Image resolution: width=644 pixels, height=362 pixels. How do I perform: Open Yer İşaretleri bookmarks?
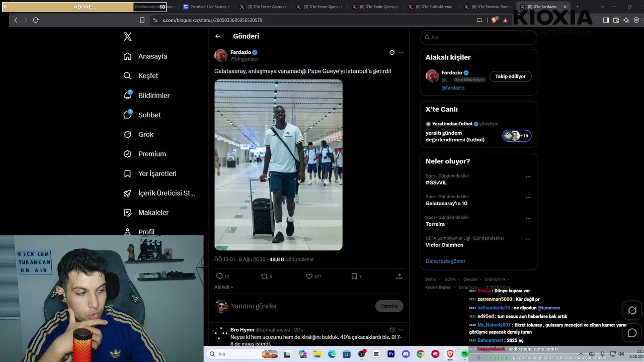click(150, 173)
